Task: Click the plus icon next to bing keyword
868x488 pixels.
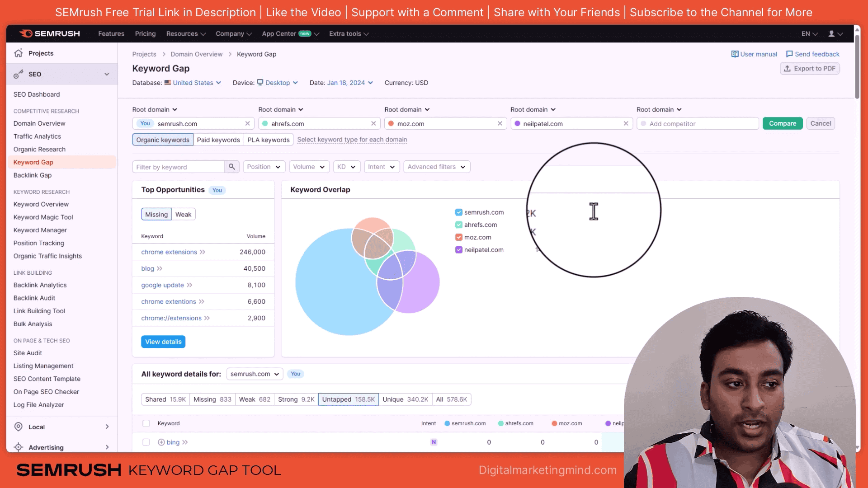Action: click(161, 442)
